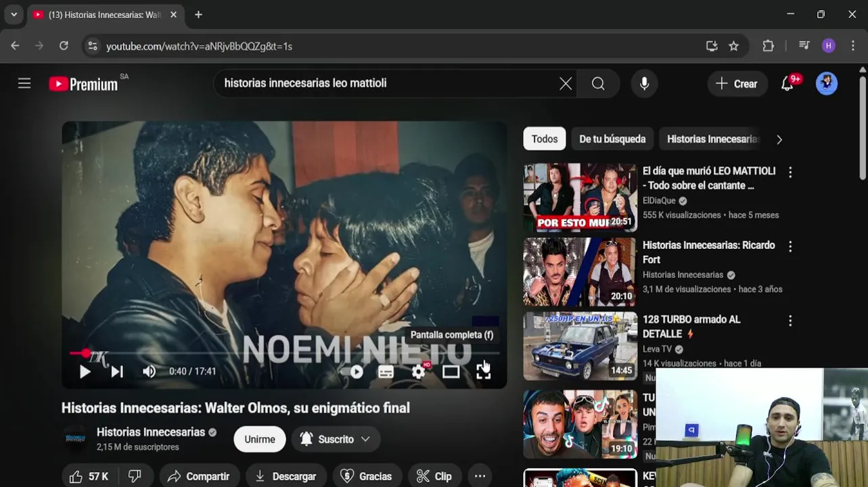
Task: Close the Historias Innecesarias browser tab
Action: pyautogui.click(x=173, y=14)
